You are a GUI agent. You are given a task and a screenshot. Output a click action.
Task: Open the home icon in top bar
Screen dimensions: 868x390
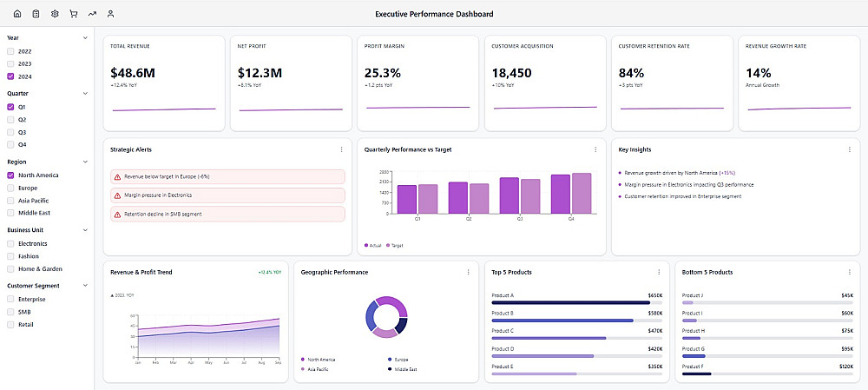[17, 14]
